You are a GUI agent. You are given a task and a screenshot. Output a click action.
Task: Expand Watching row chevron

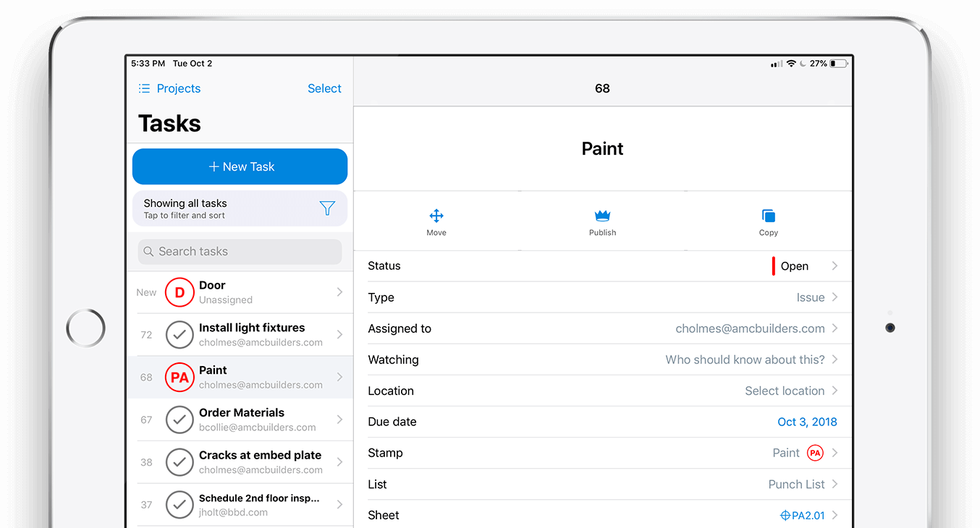835,359
